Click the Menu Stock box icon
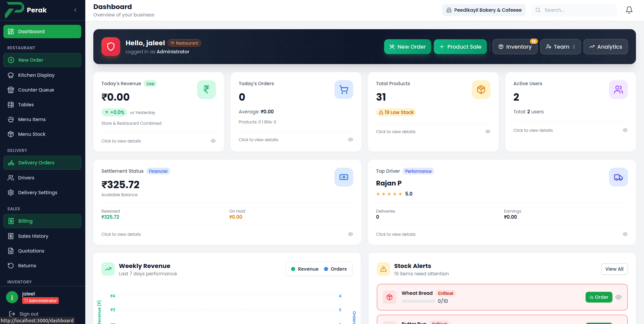This screenshot has width=644, height=324. (11, 134)
